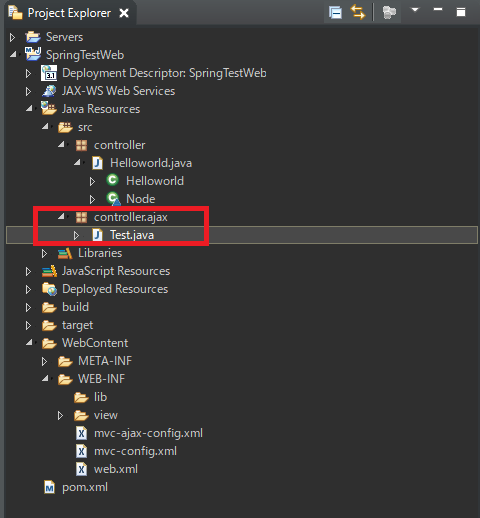Click the Deployment Descriptor icon
The width and height of the screenshot is (480, 518).
[49, 73]
